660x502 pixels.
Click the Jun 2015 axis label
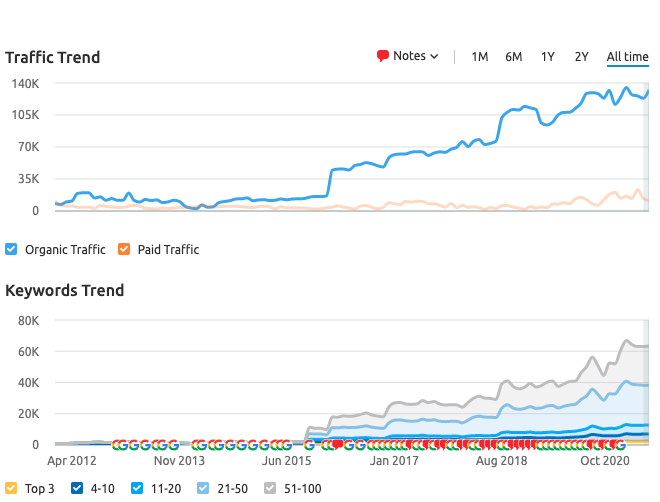tap(287, 461)
